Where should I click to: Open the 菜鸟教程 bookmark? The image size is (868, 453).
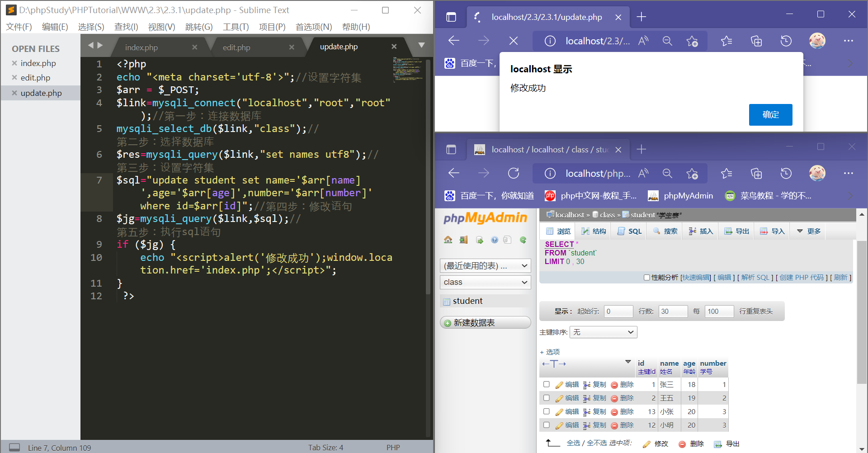[768, 196]
